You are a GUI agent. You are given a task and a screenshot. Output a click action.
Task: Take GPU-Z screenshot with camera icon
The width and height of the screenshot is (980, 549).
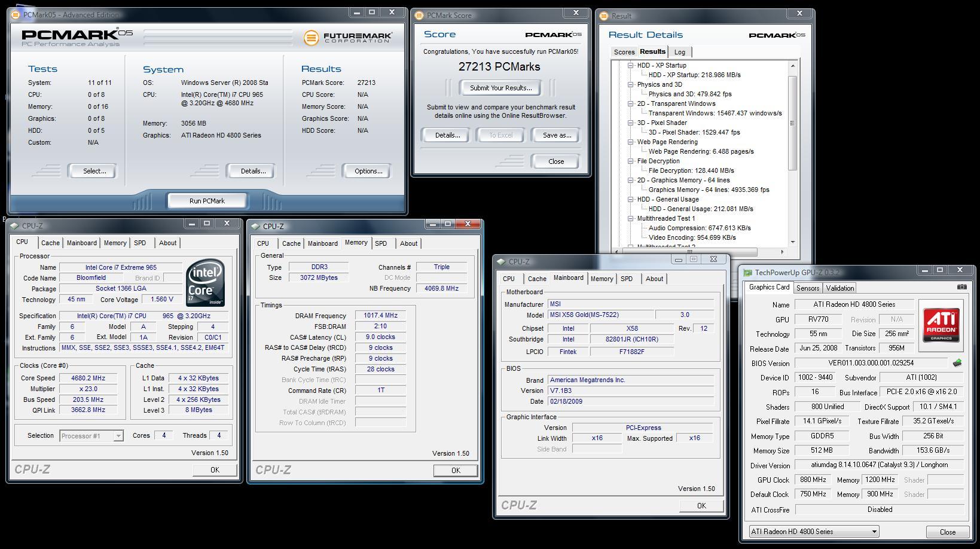[961, 287]
